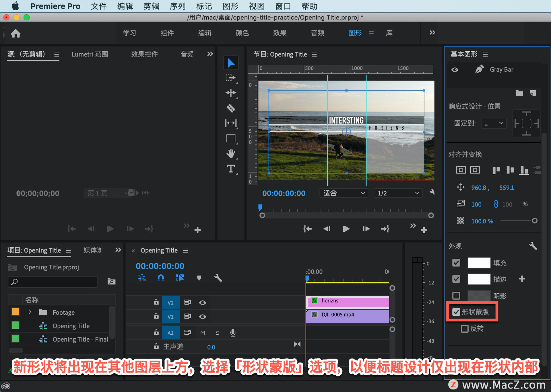Play the program monitor sequence
Viewport: 551px width, 392px height.
346,229
